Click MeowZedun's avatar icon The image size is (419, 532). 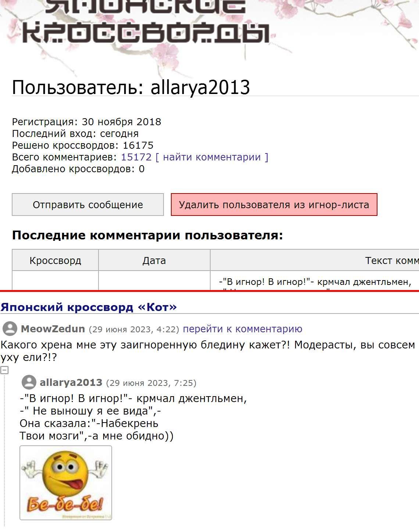click(x=10, y=329)
